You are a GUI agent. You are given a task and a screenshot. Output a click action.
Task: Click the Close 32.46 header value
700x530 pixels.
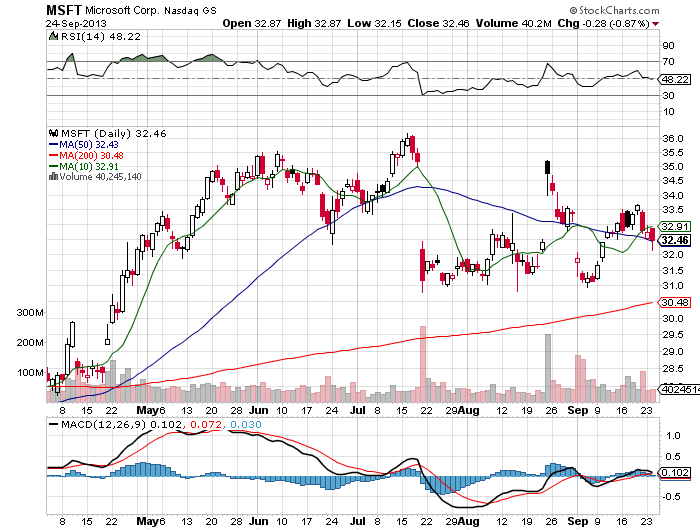pyautogui.click(x=438, y=23)
